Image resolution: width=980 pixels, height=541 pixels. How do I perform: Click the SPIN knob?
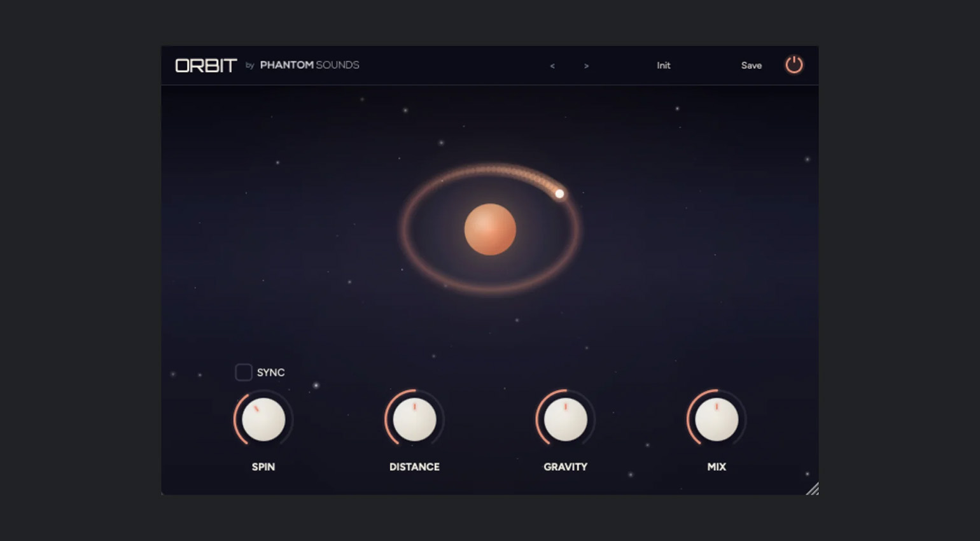point(263,419)
